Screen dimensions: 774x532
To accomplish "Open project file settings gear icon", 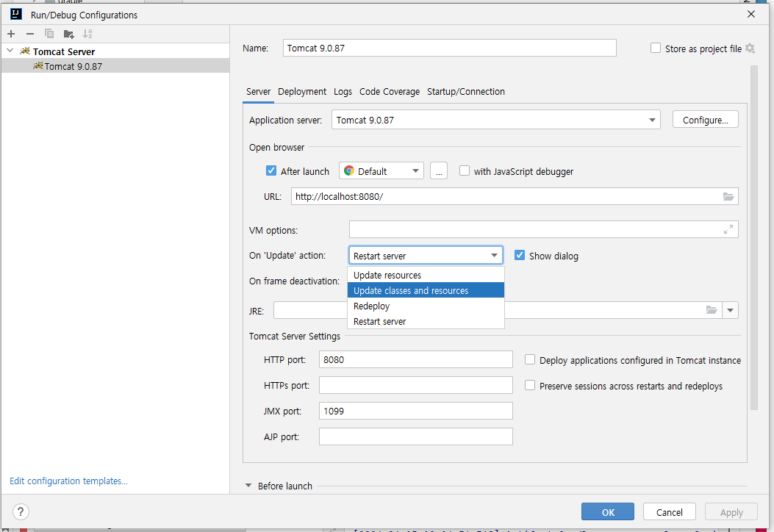I will coord(750,48).
